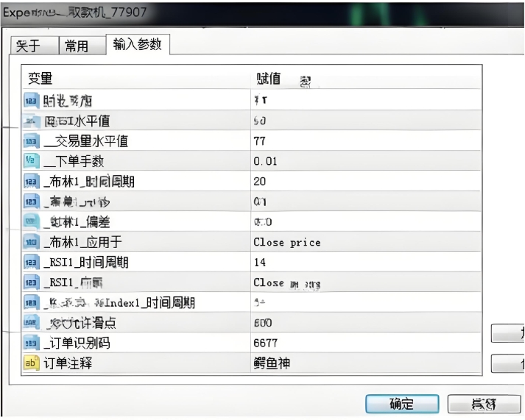The height and width of the screenshot is (420, 525).
Task: Click the ab string icon beside 订单注释
Action: pos(31,363)
